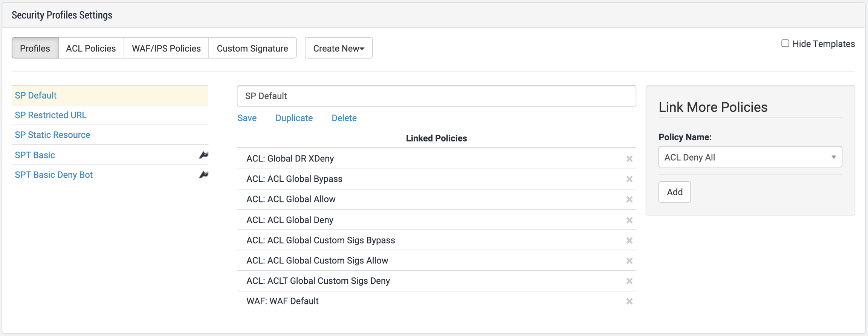Open the WAF/IPS Policies tab
868x336 pixels.
(x=166, y=48)
